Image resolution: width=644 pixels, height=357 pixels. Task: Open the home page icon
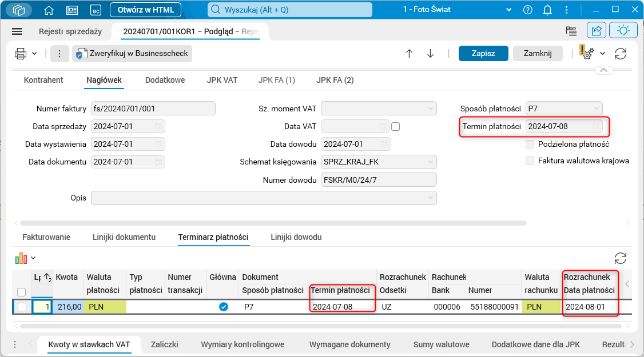(49, 10)
